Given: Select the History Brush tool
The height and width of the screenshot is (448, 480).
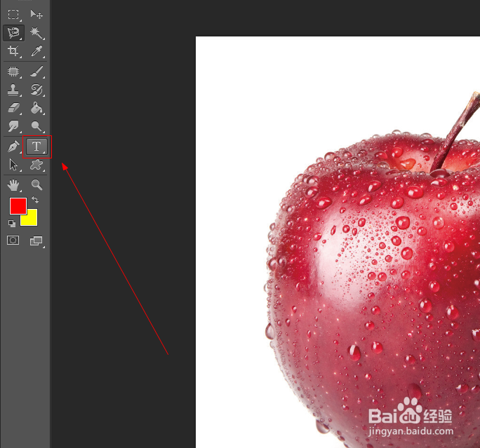Looking at the screenshot, I should click(x=36, y=90).
